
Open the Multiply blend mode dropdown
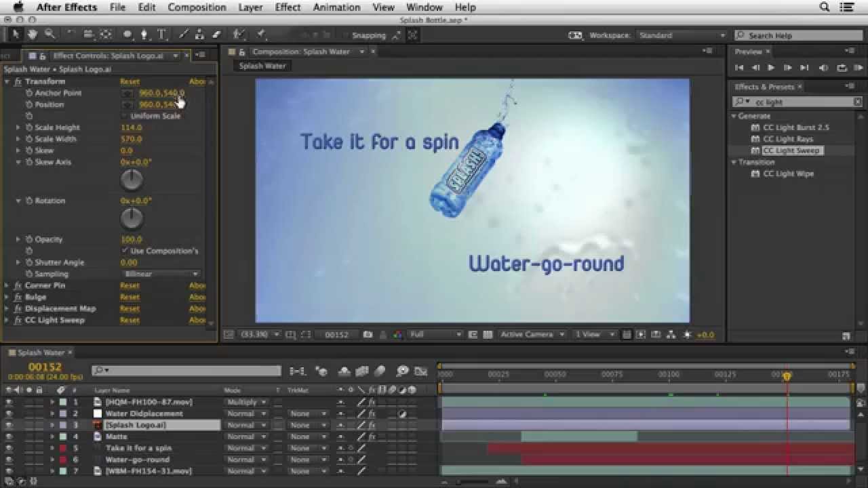[x=246, y=402]
